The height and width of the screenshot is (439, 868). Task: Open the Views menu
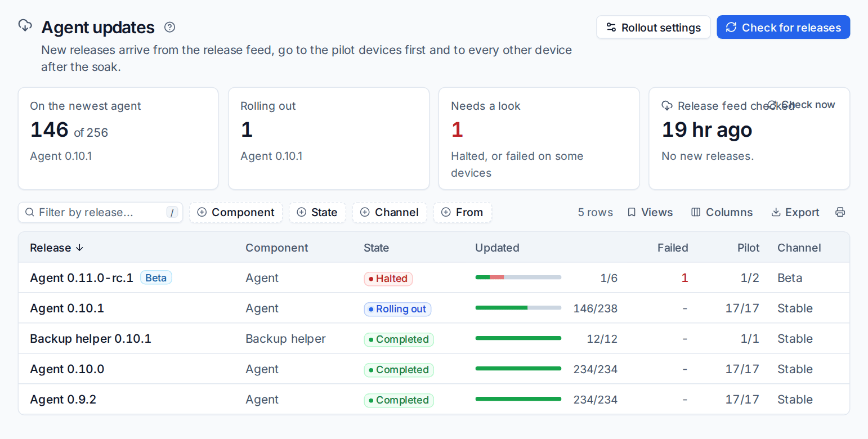tap(650, 212)
